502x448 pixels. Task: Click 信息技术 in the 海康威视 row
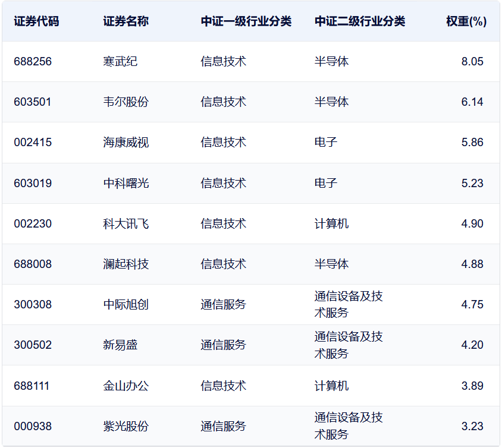click(x=224, y=142)
